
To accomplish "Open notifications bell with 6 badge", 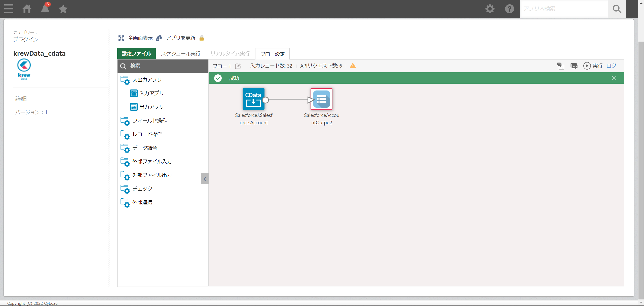I will [45, 8].
